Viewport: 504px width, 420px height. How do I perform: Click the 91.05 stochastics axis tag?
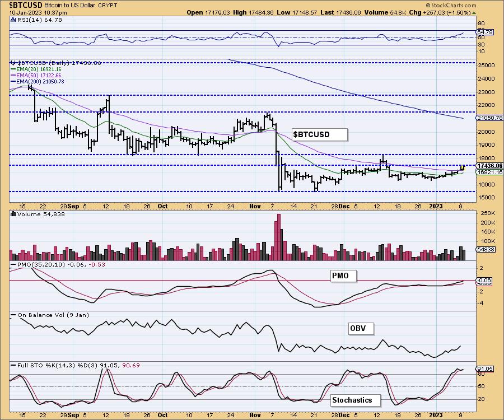coord(484,368)
